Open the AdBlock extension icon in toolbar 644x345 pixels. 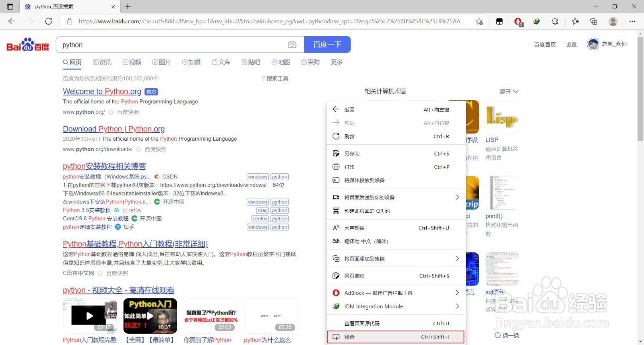point(518,22)
